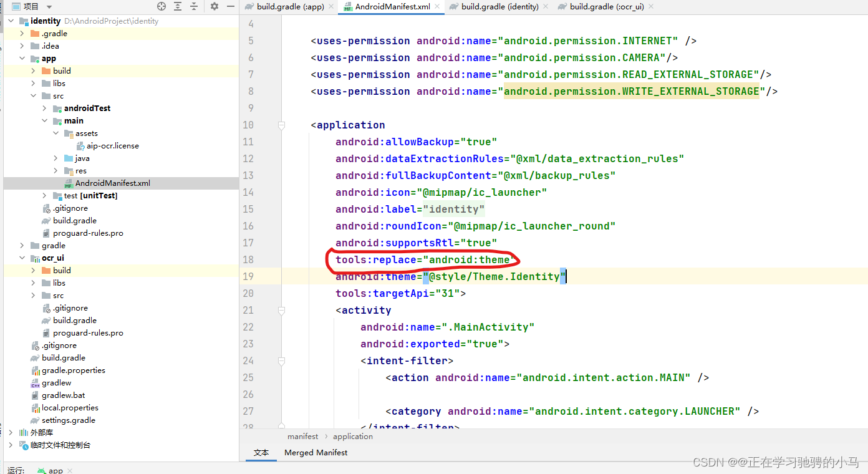Click the gradlew script file icon

click(x=36, y=383)
